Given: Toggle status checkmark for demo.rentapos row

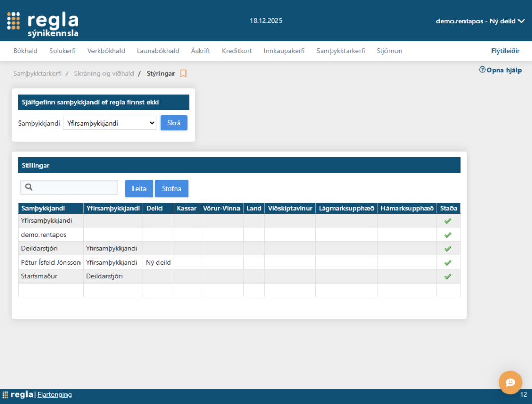Looking at the screenshot, I should [448, 235].
